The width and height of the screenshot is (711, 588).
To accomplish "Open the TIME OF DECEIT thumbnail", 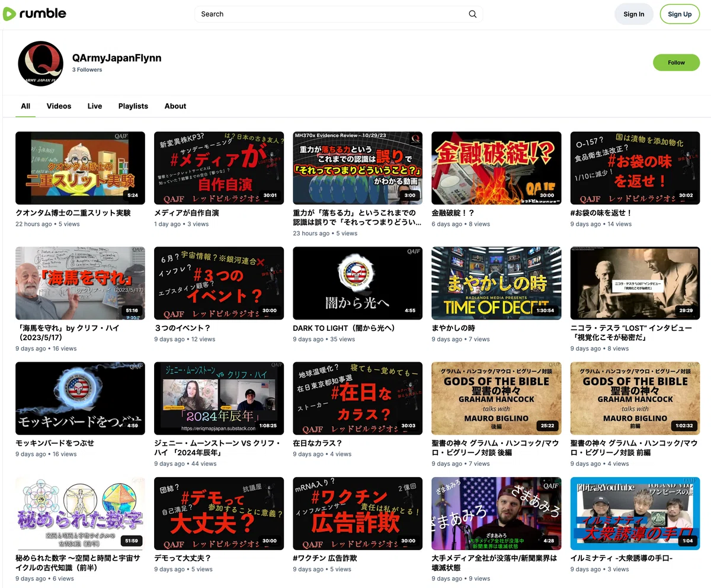I will point(496,283).
